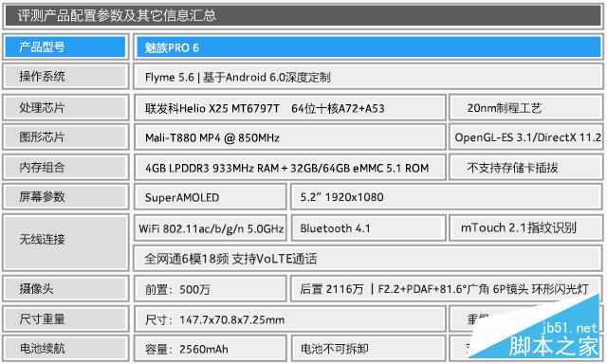Click 'OpenGL-ES 3.1/DirectX 11.2' cell

coord(526,136)
